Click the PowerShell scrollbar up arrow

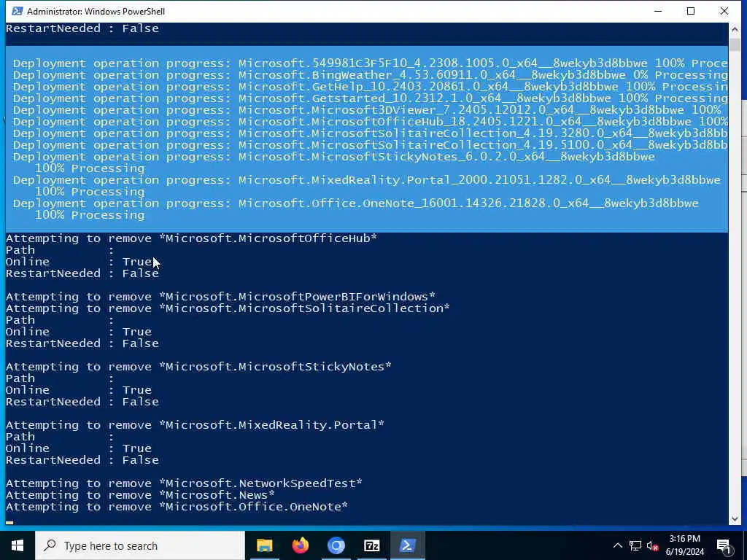[734, 29]
